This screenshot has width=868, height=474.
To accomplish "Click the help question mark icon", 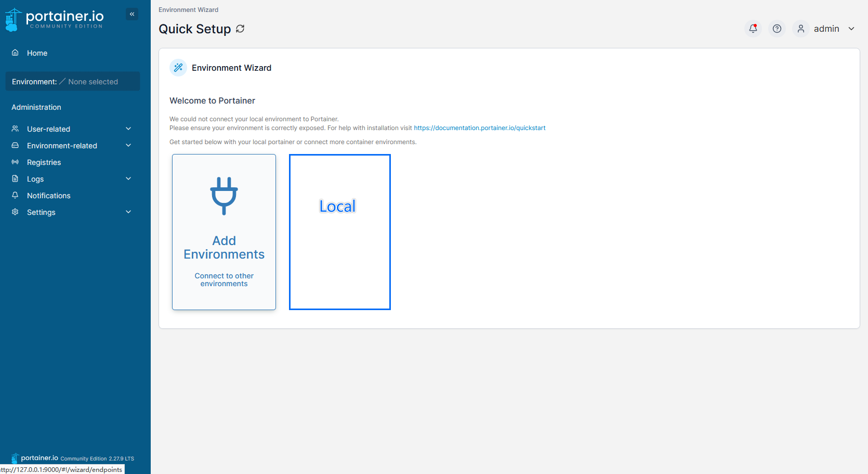I will pos(777,29).
